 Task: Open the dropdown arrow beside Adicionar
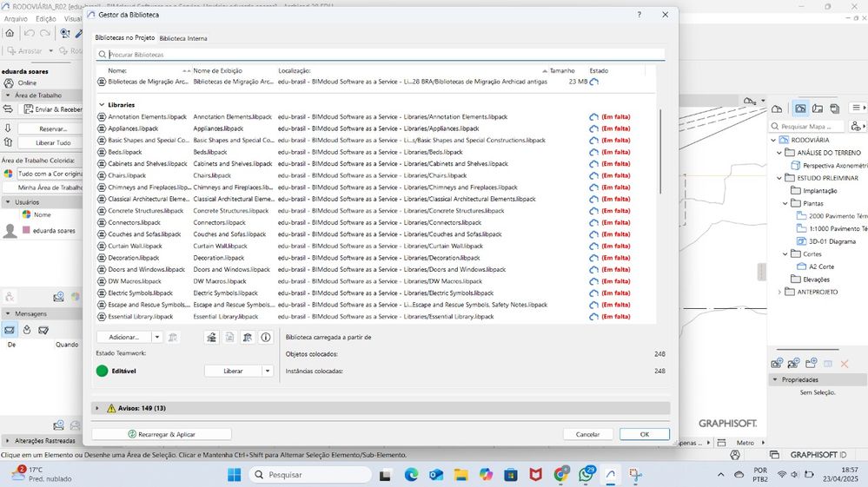[x=157, y=337]
